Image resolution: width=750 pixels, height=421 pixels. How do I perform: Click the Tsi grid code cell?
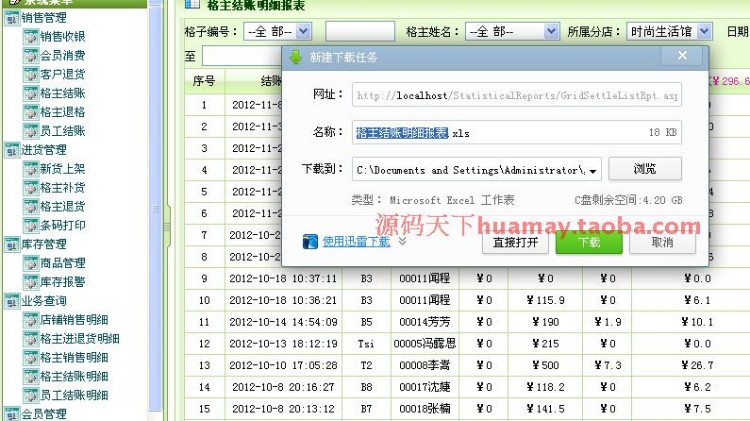coord(366,343)
